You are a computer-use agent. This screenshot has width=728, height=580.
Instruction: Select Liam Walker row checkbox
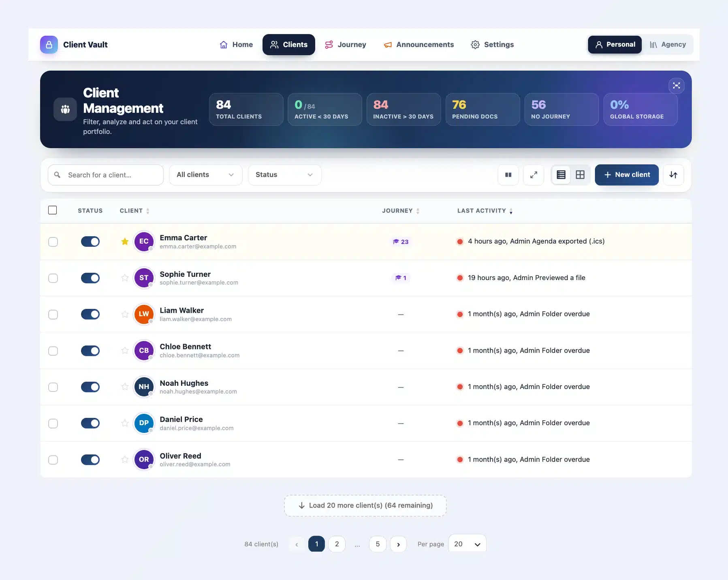coord(53,315)
